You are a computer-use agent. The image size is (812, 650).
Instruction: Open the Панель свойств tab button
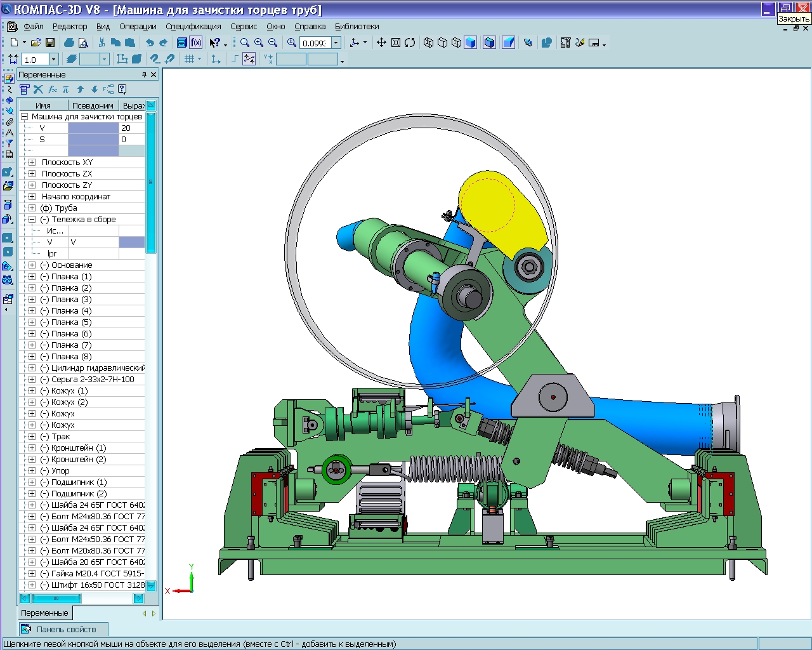point(62,629)
